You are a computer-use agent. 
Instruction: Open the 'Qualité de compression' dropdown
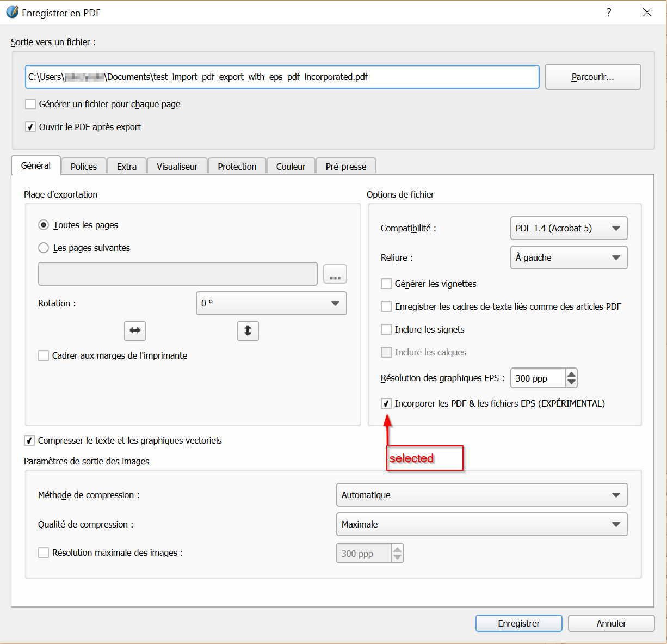point(481,524)
